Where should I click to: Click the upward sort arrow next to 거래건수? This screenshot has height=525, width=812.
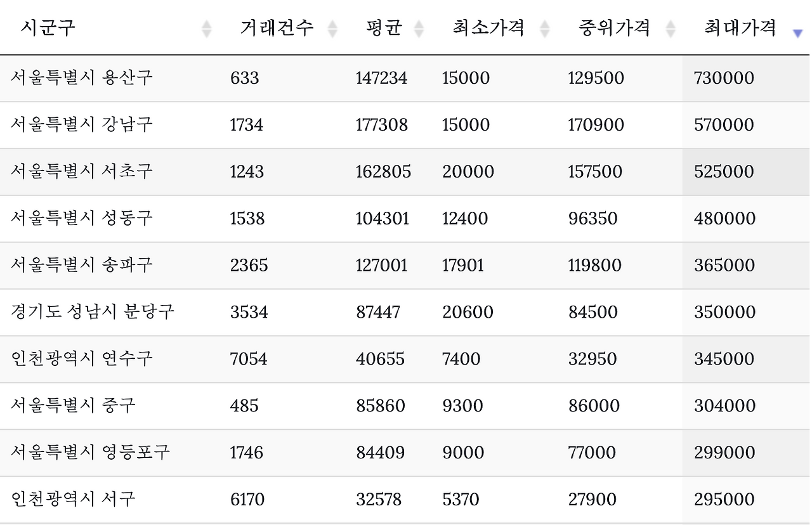[x=332, y=23]
